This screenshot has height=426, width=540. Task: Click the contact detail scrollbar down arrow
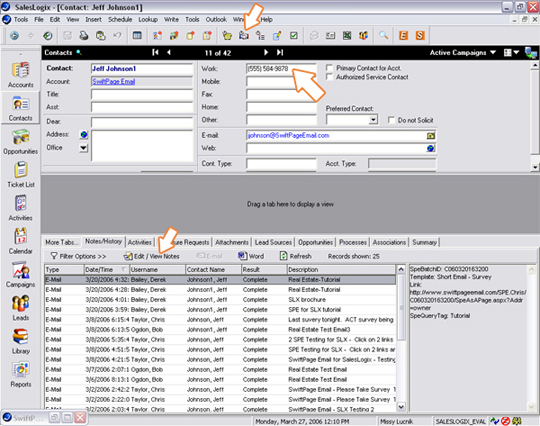(535, 167)
